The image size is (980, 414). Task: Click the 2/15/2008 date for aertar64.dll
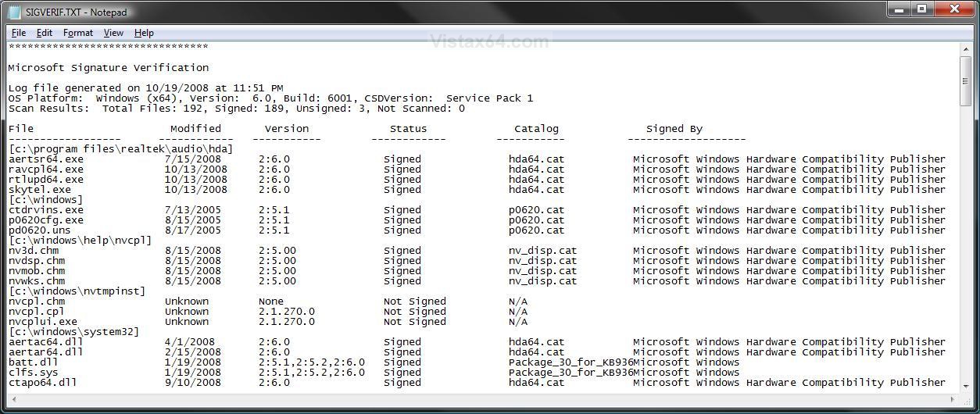(192, 352)
